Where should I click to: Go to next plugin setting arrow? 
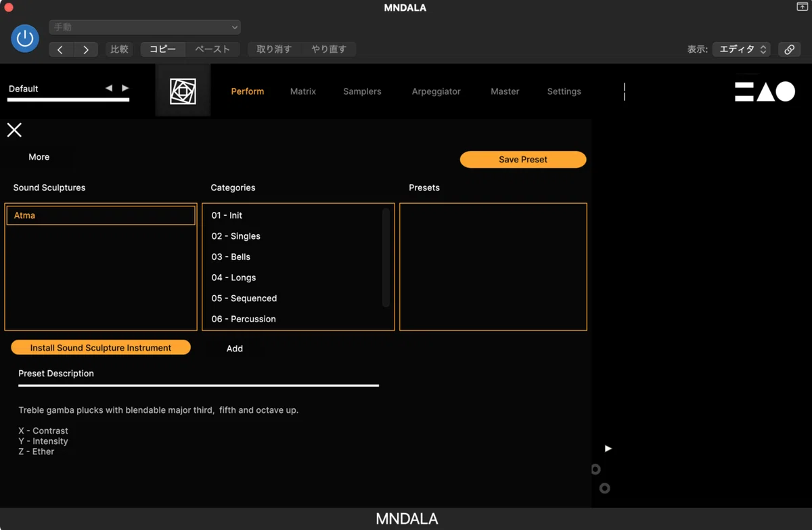(86, 49)
